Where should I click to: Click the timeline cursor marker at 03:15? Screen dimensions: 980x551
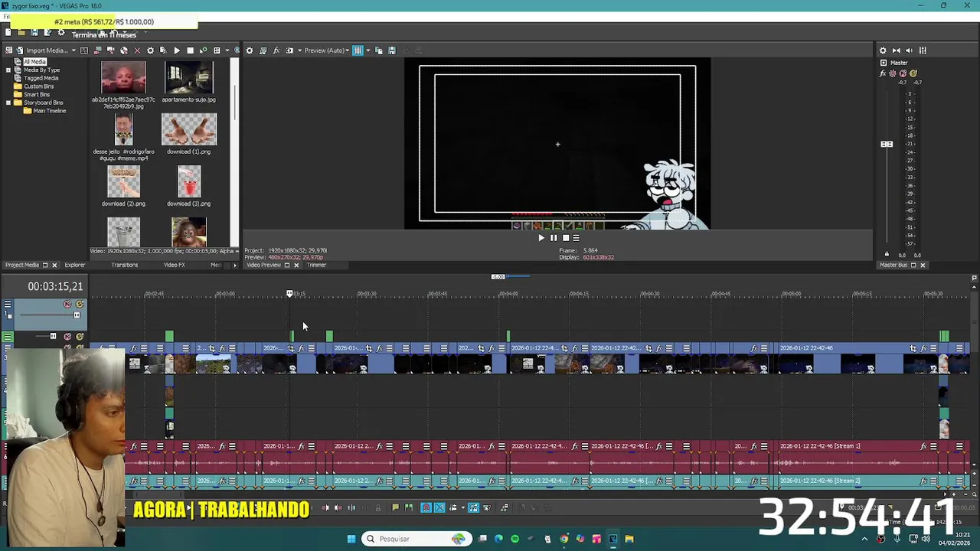tap(289, 294)
